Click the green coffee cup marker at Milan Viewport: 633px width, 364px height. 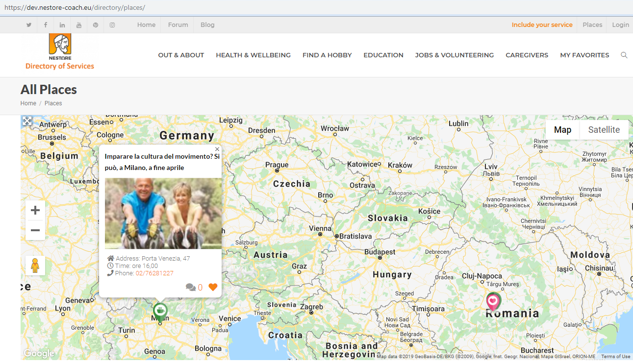point(160,312)
